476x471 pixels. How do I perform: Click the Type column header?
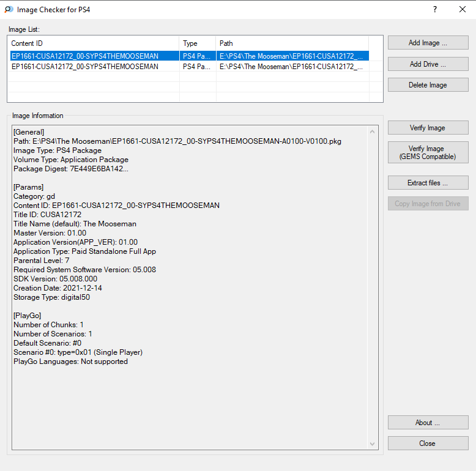(x=198, y=43)
